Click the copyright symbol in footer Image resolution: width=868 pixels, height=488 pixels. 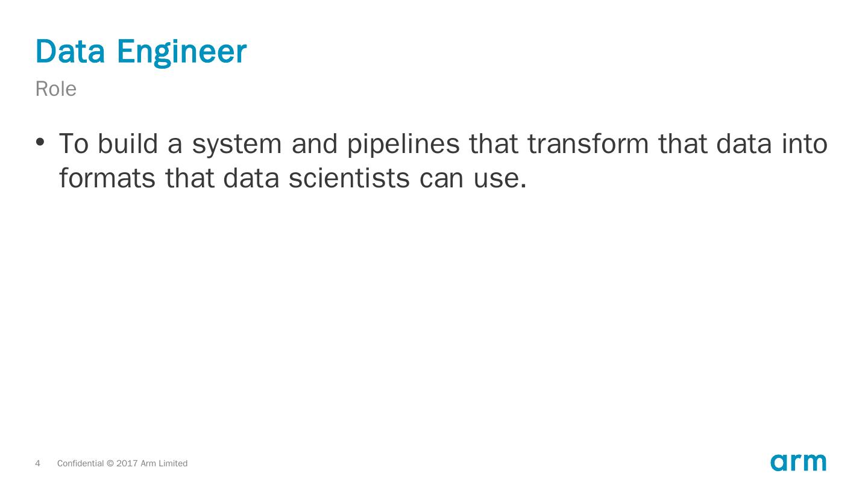pos(110,463)
